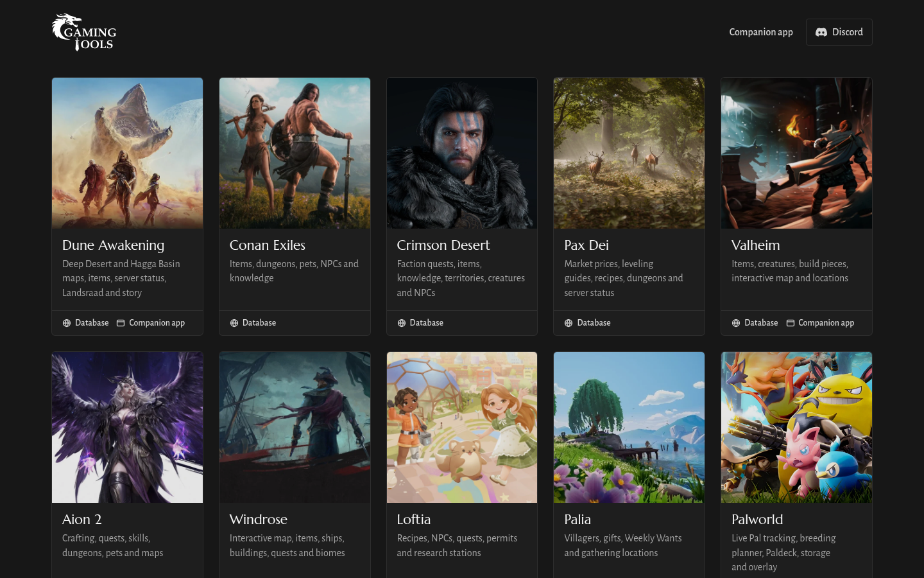924x578 pixels.
Task: Click the Pax Dei title
Action: [586, 245]
